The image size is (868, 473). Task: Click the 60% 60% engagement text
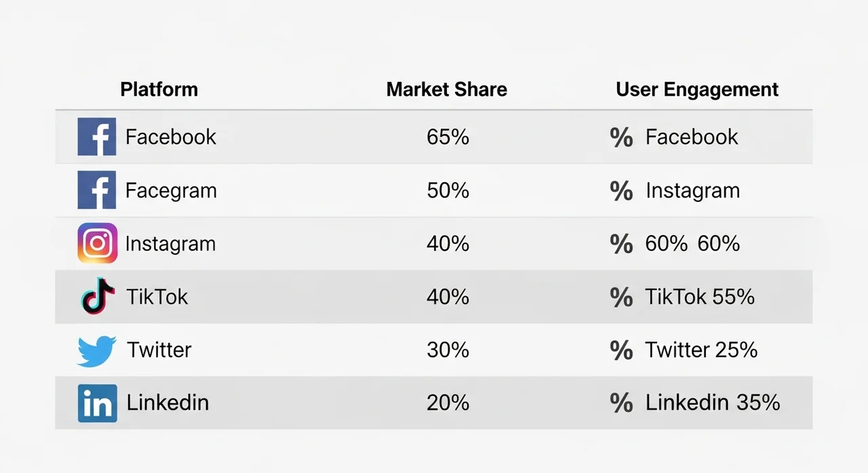coord(692,244)
